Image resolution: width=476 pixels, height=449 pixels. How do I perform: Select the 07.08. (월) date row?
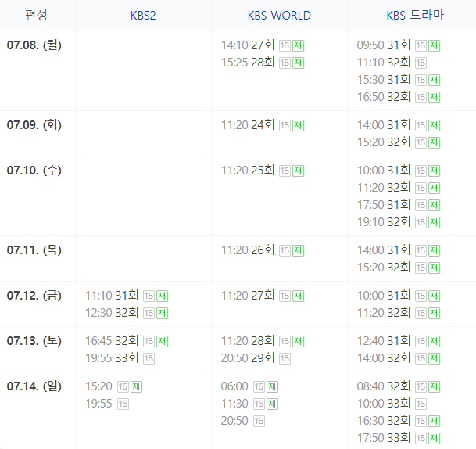[x=34, y=45]
